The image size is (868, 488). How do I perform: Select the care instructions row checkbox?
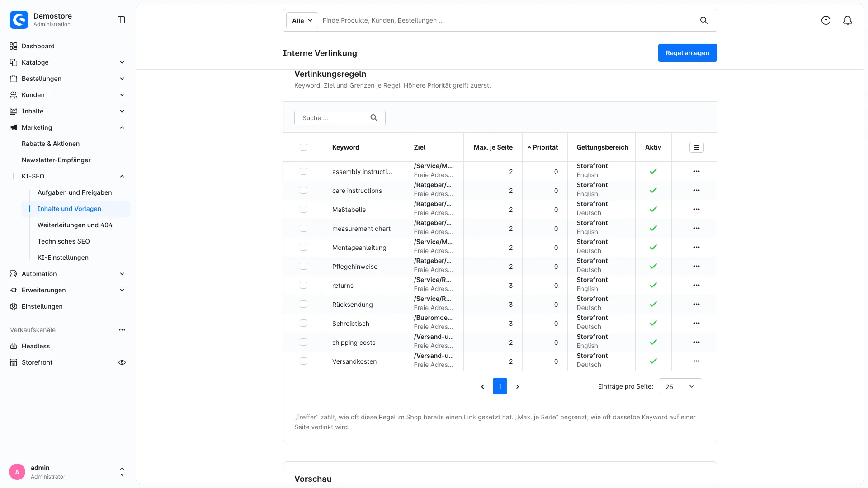303,190
